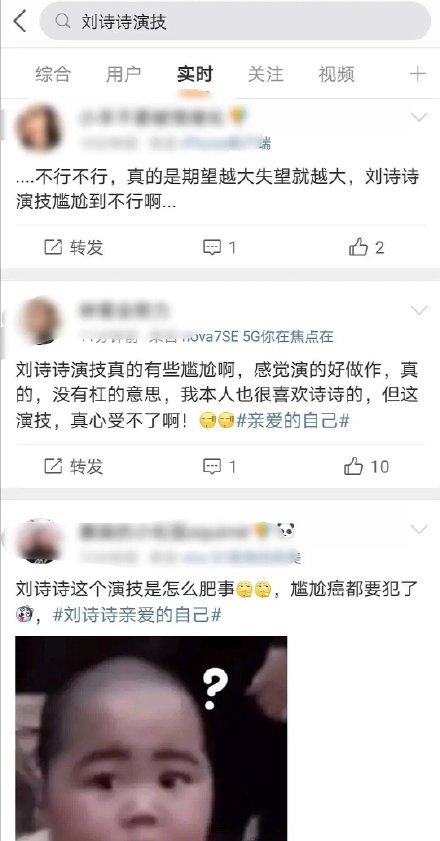Open the #刘诗诗亲爱的自己# hashtag link
440x841 pixels.
[137, 615]
